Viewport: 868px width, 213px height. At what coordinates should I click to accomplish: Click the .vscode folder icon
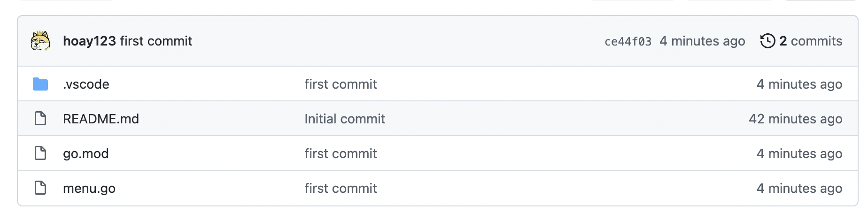pos(40,84)
